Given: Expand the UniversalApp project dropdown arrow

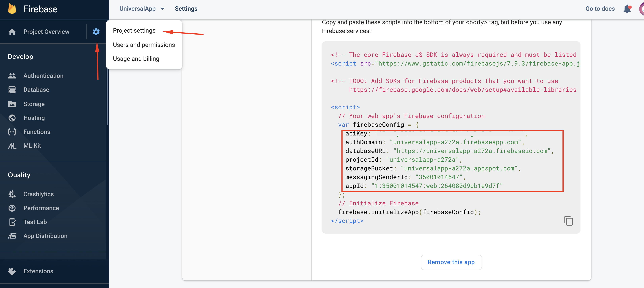Looking at the screenshot, I should tap(163, 9).
